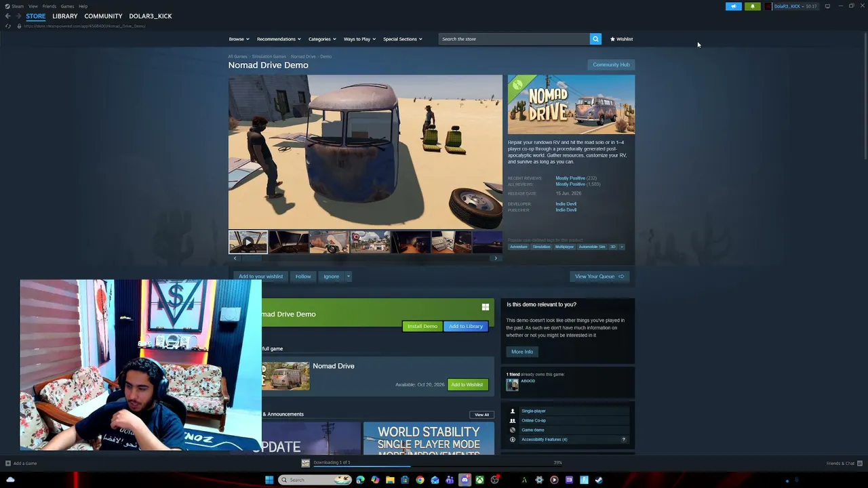Open Microsoft Edge from taskbar
Image resolution: width=868 pixels, height=488 pixels.
pyautogui.click(x=360, y=480)
